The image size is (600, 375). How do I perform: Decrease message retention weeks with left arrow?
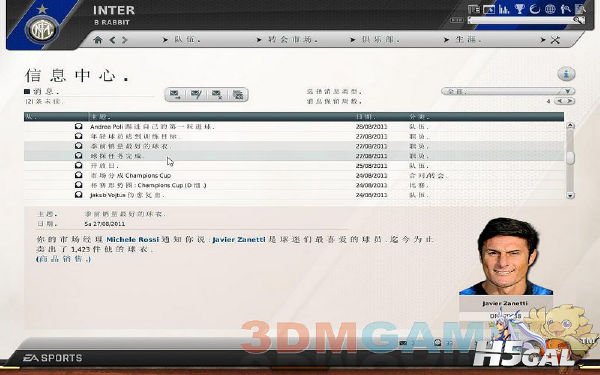coord(560,101)
